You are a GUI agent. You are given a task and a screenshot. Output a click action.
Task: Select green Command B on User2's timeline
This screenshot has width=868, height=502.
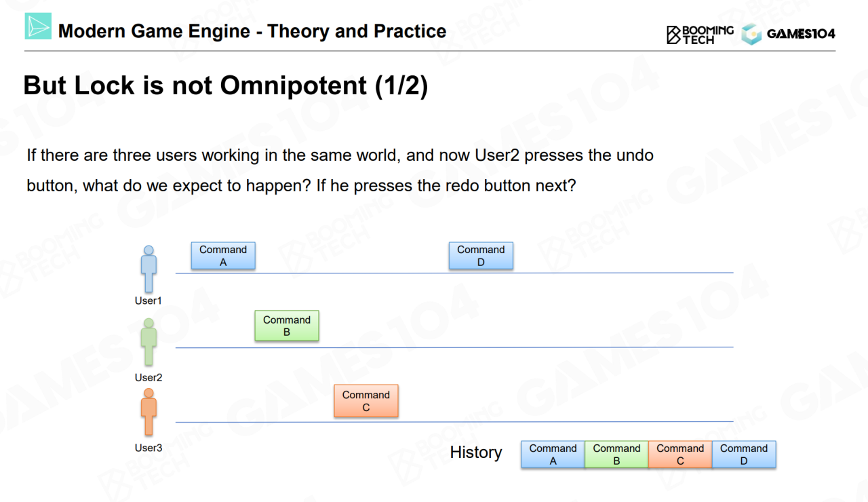point(287,326)
